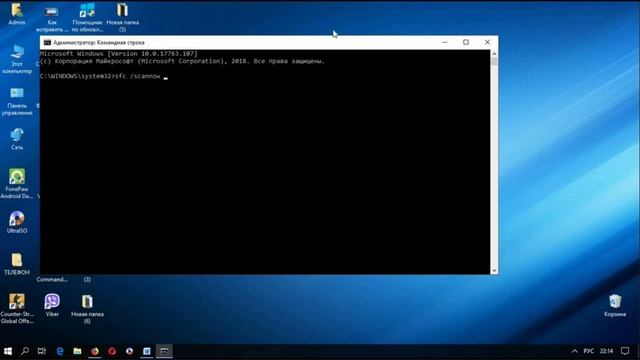Image resolution: width=640 pixels, height=360 pixels.
Task: Open 'Новая папка (6)' desktop folder
Action: click(87, 309)
